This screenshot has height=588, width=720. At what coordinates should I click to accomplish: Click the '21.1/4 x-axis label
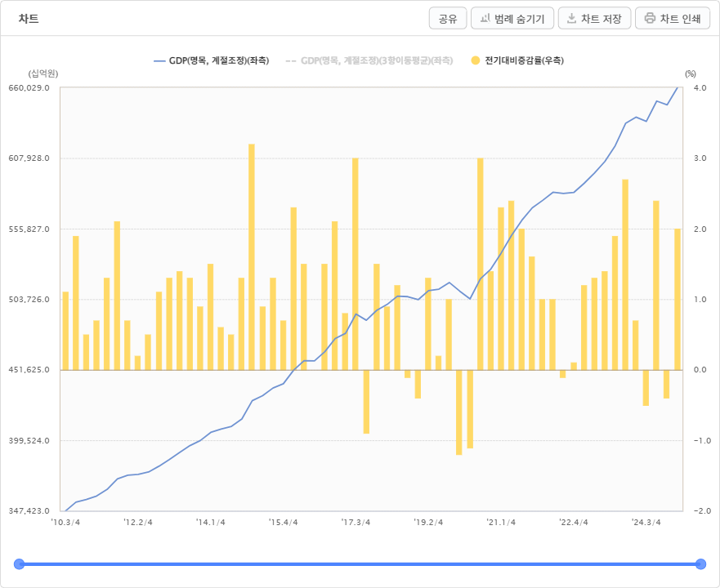pos(501,523)
